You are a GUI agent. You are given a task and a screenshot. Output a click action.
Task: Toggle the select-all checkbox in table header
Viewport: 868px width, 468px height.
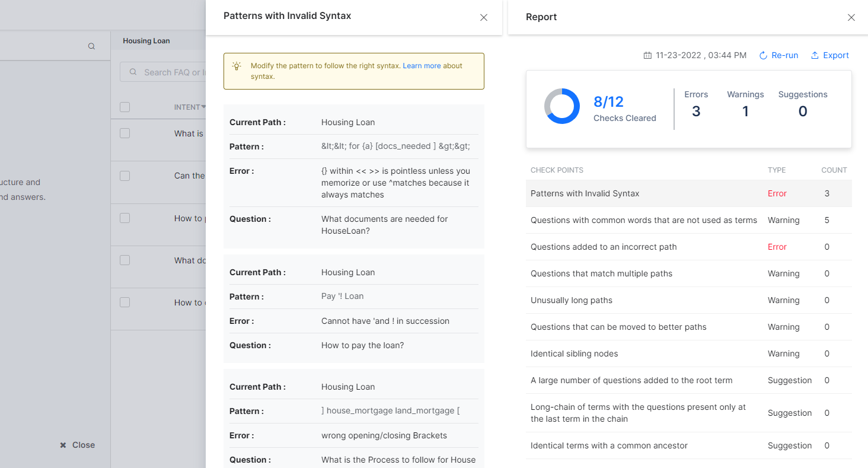point(125,107)
